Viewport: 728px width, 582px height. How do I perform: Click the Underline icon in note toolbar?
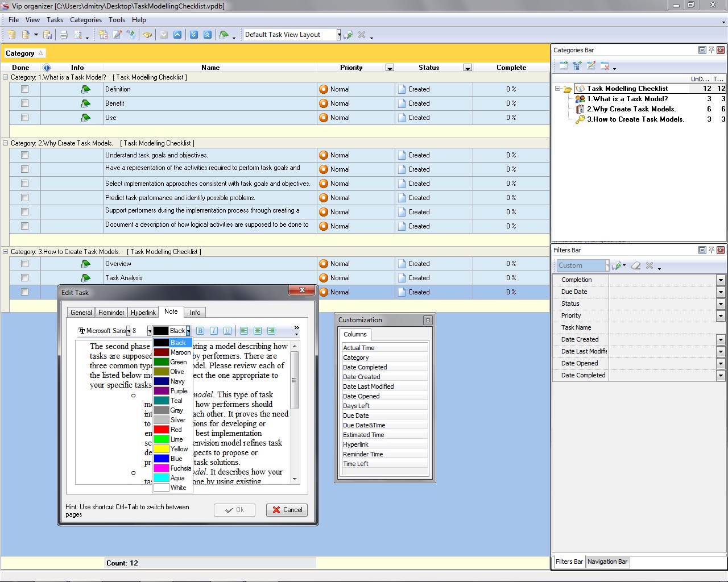tap(227, 331)
